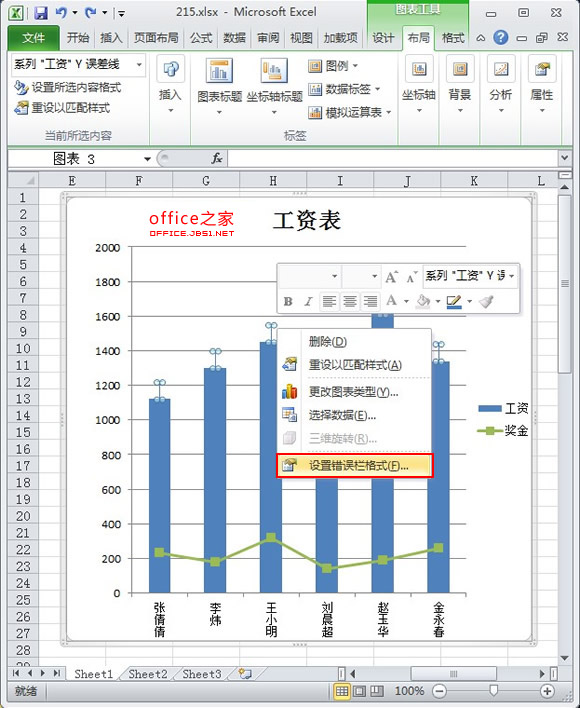Open mini toolbar font size dropdown
Viewport: 580px width, 708px height.
click(374, 276)
